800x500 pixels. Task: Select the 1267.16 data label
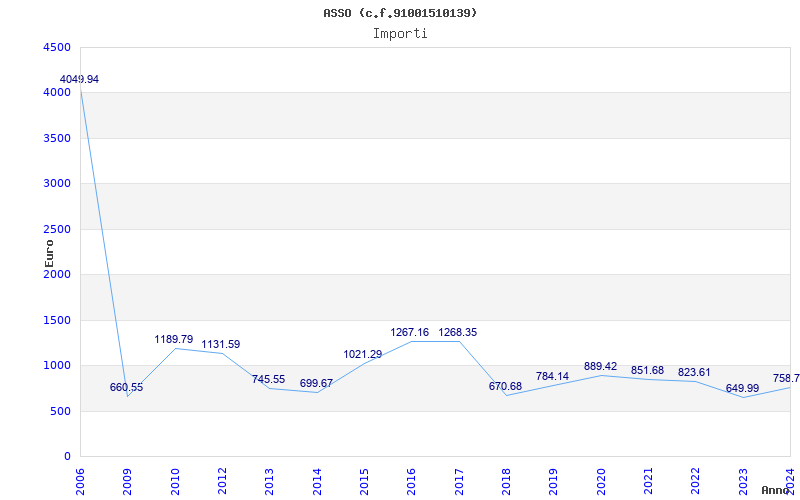click(410, 333)
